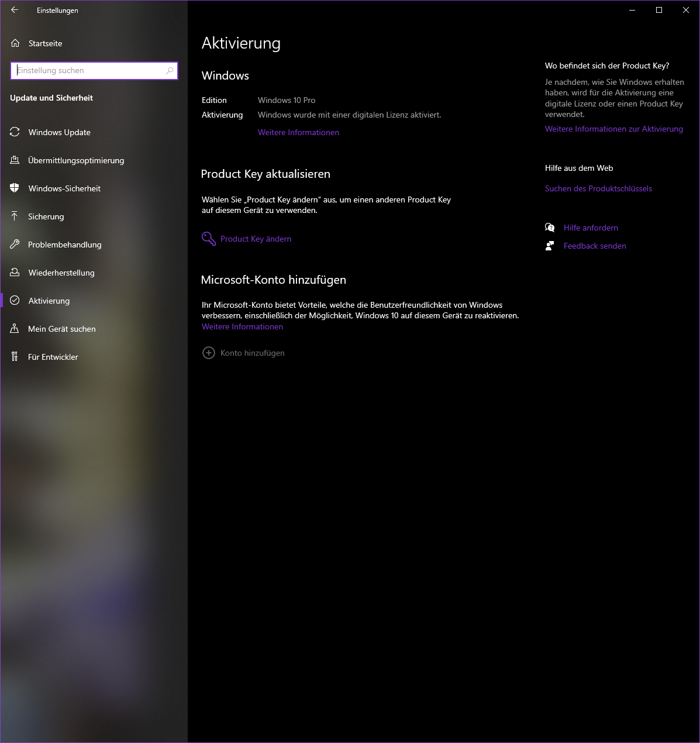Open Weitere Informationen zur Aktivierung link
700x743 pixels.
(614, 129)
